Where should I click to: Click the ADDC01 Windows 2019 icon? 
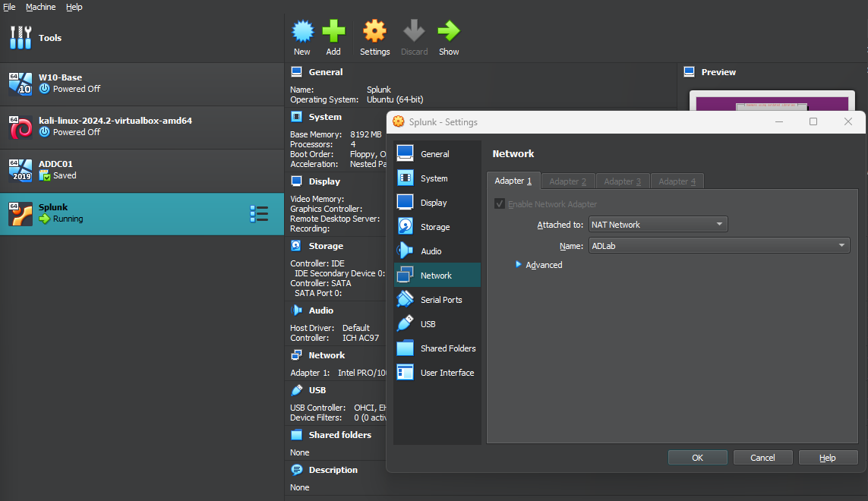click(x=21, y=170)
